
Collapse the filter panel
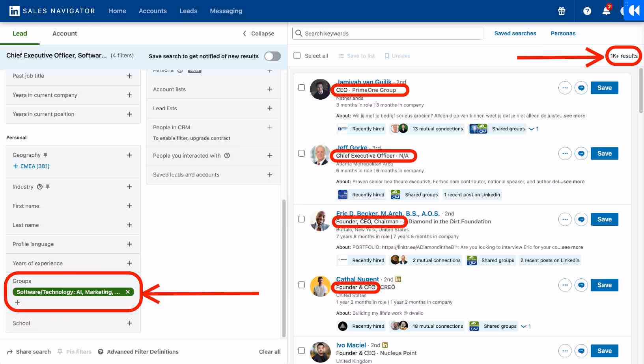point(259,33)
